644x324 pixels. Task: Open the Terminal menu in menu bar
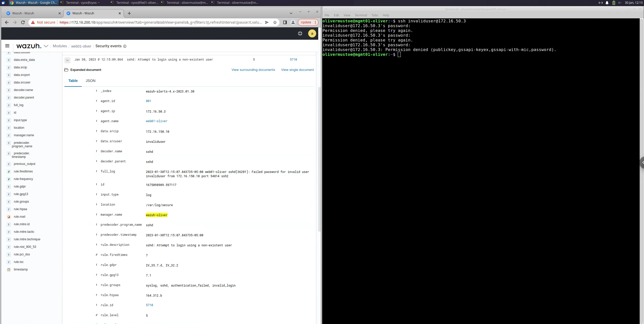click(x=360, y=15)
